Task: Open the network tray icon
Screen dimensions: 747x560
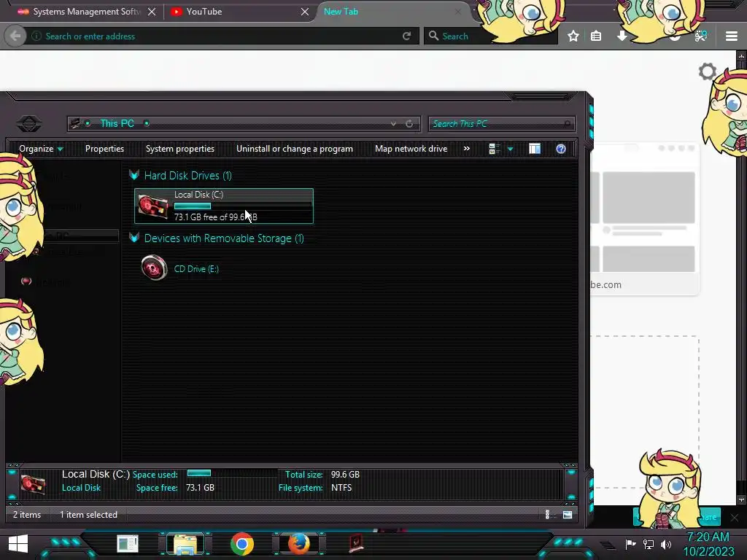Action: [x=649, y=544]
